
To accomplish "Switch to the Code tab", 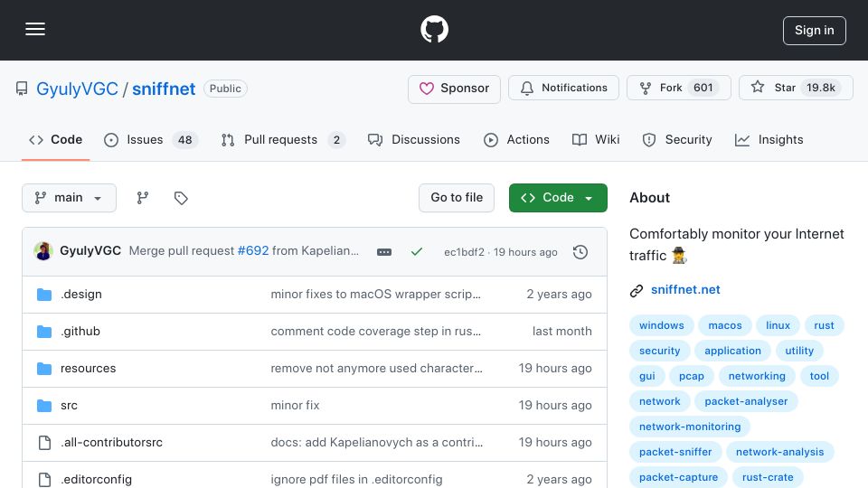I will point(55,139).
